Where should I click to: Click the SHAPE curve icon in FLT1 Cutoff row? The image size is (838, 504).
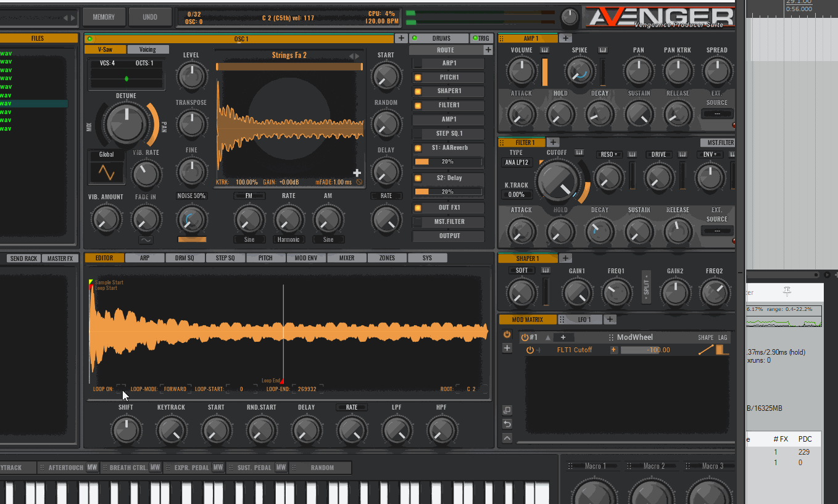pyautogui.click(x=705, y=350)
